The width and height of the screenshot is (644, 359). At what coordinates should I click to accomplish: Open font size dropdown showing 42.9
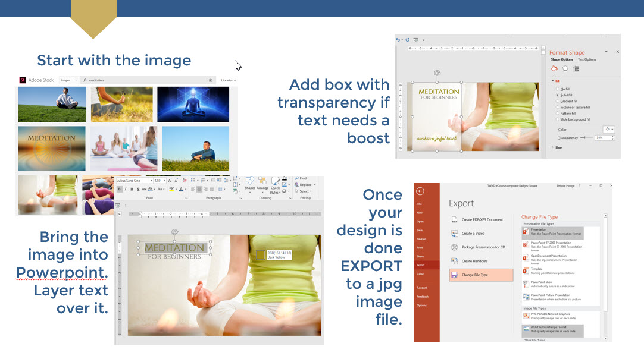pyautogui.click(x=164, y=181)
